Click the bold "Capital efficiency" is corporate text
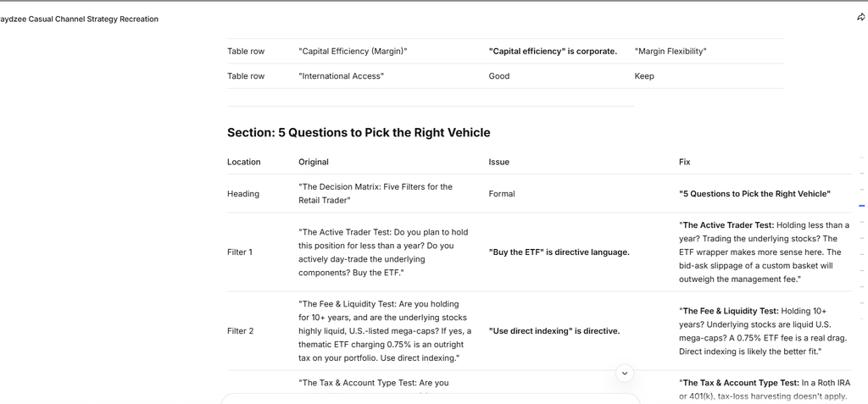 (x=553, y=52)
